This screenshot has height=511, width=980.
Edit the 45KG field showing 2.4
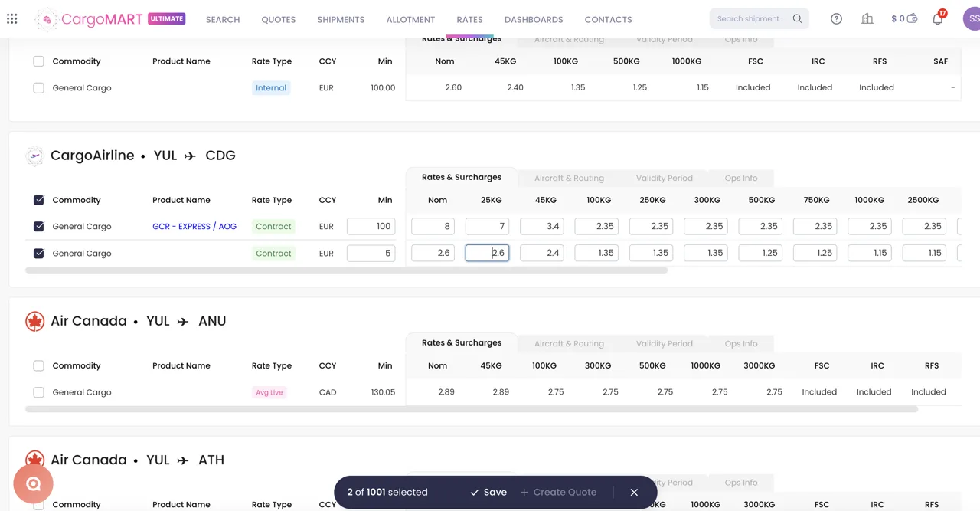tap(541, 253)
